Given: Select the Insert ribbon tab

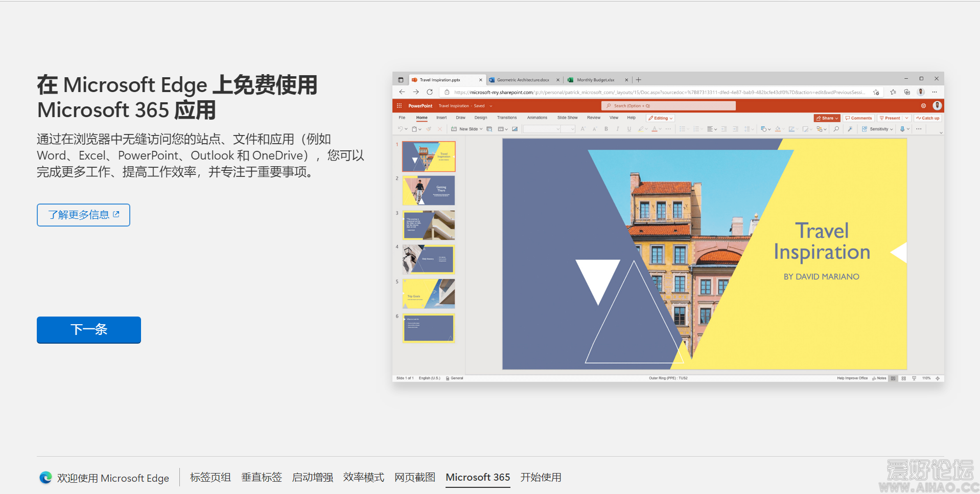Looking at the screenshot, I should click(441, 118).
